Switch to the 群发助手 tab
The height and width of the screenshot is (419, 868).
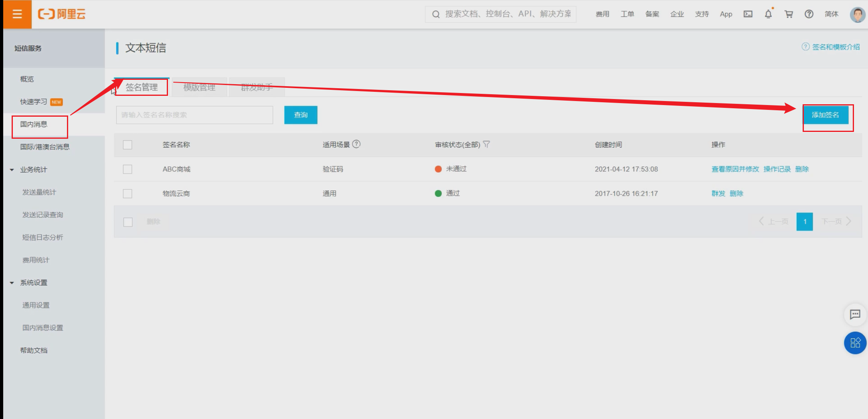pos(257,87)
